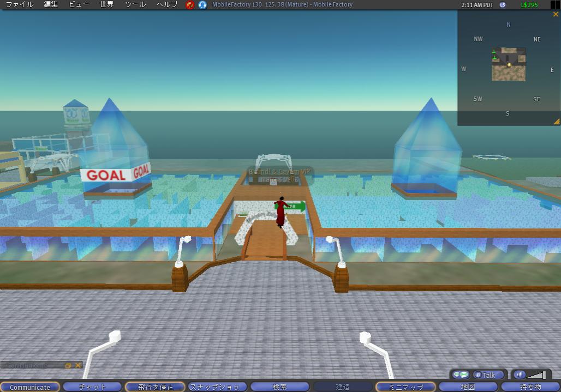Click the red-dressed avatar on the bridge
Image resolution: width=561 pixels, height=392 pixels.
pyautogui.click(x=281, y=212)
